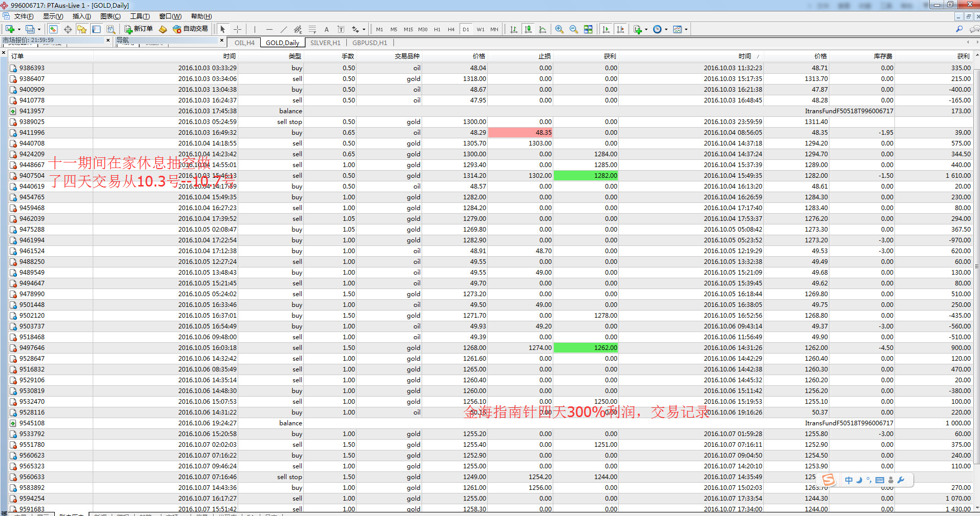Switch chart to line chart mode
Screen dimensions: 980x516
(543, 29)
